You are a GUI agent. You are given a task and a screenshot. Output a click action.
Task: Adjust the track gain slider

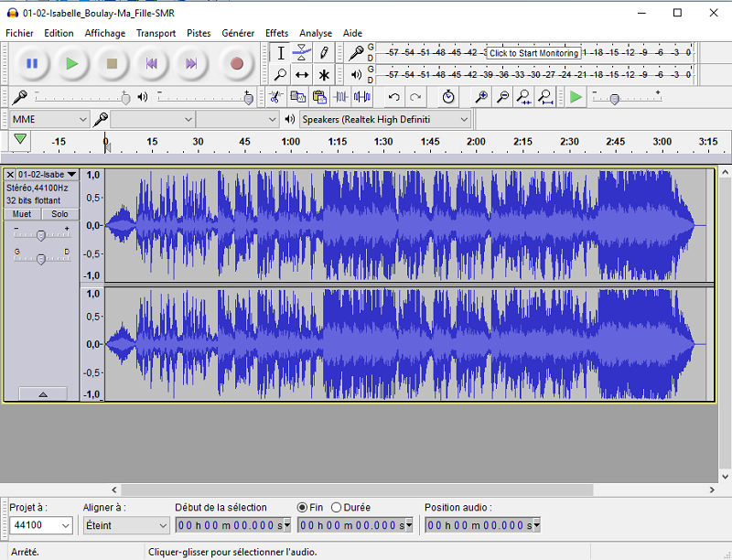(x=41, y=236)
